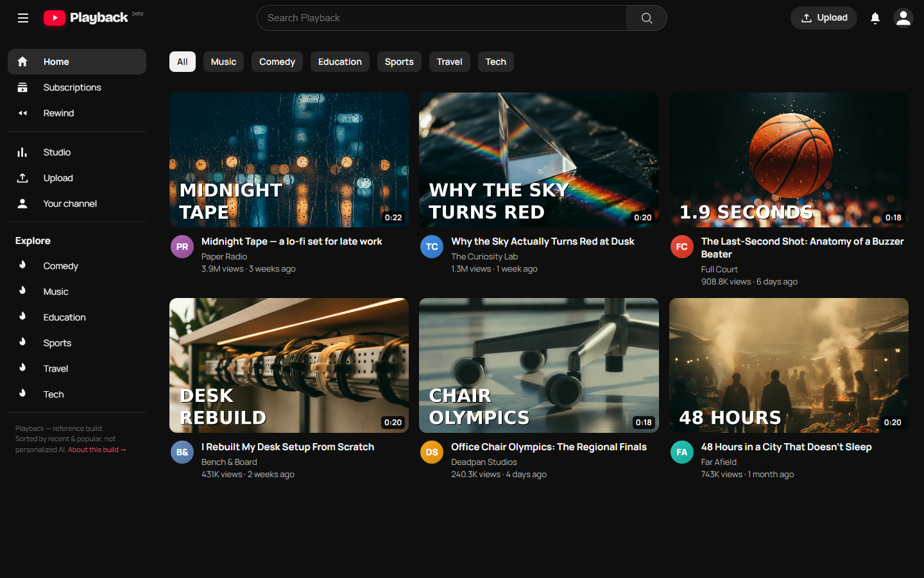The width and height of the screenshot is (924, 578).
Task: Click the Subscriptions icon in sidebar
Action: 22,87
